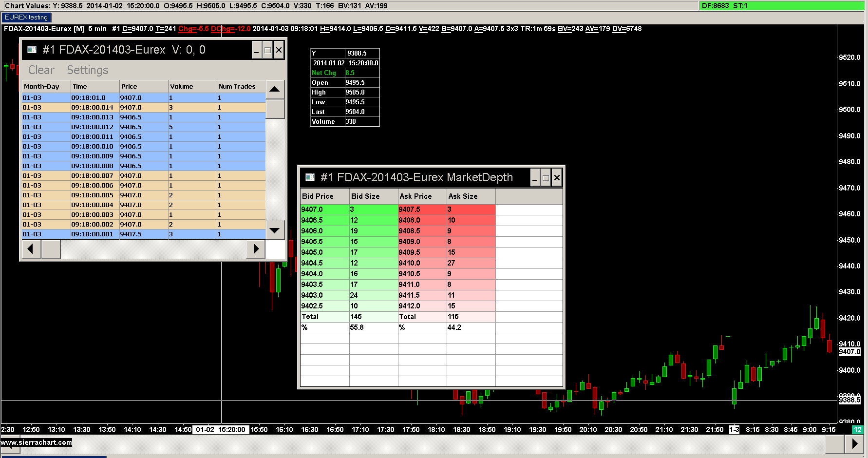This screenshot has height=458, width=868.
Task: Click the Volume column header in Time and Sales
Action: (192, 87)
